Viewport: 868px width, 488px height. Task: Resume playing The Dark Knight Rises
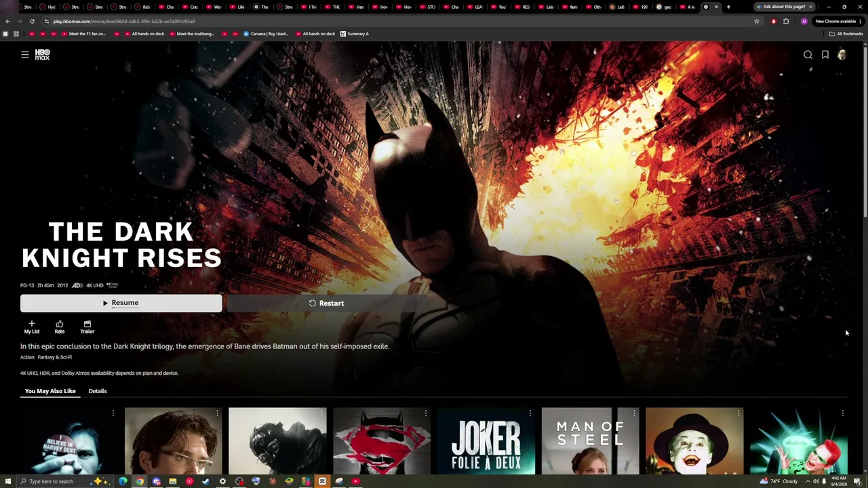point(121,303)
